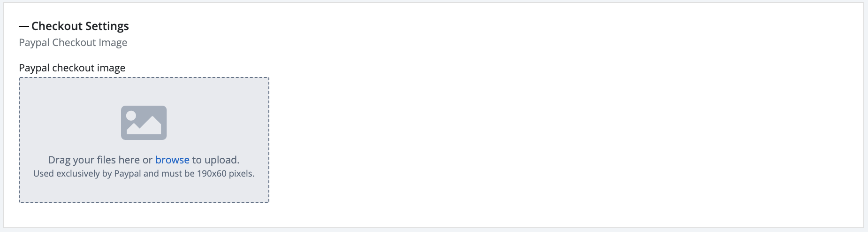Viewport: 868px width, 232px height.
Task: Click the word "Checkout" in section title
Action: pyautogui.click(x=57, y=26)
